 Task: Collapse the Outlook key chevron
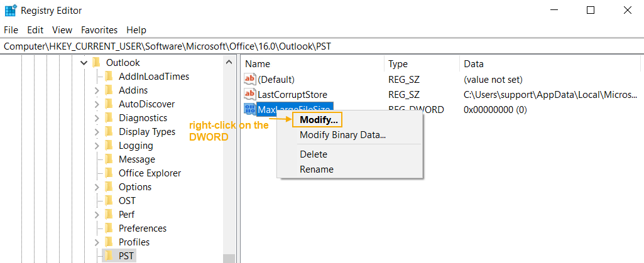[84, 63]
